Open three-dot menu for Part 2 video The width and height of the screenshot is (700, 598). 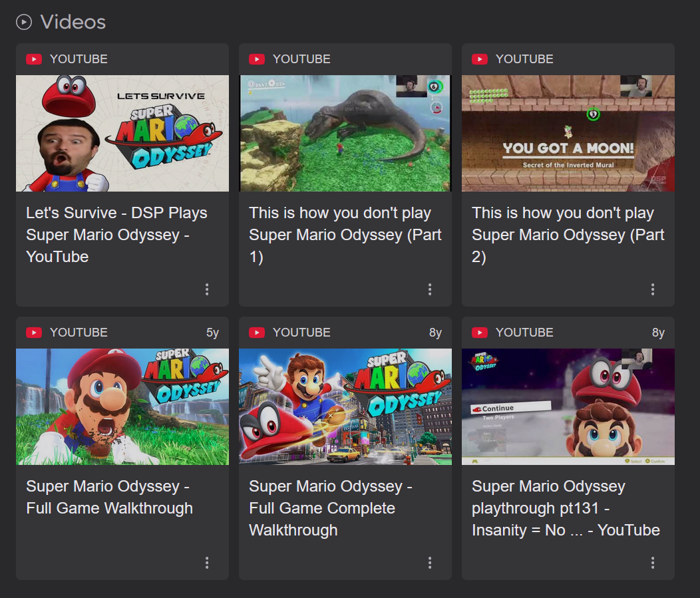[x=653, y=289]
